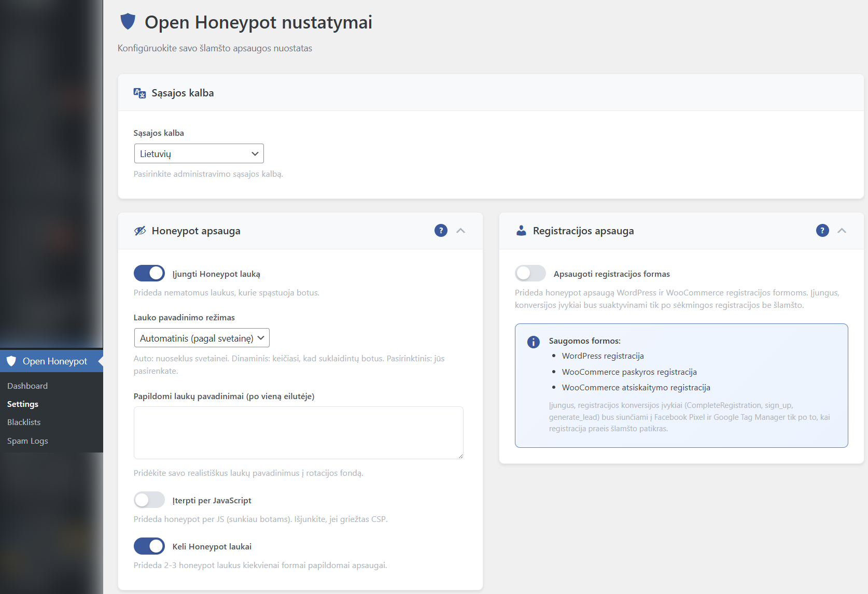
Task: Click the shield icon beside the page title
Action: pos(128,22)
